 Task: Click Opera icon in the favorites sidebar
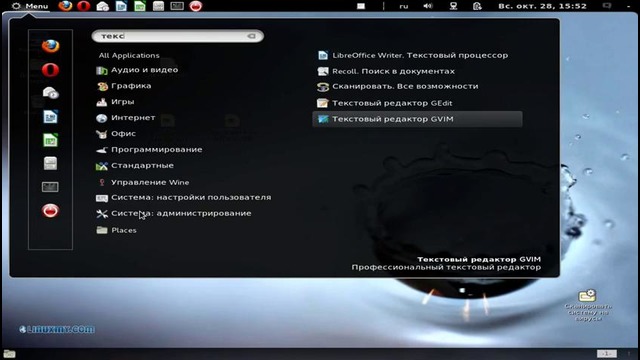(50, 70)
